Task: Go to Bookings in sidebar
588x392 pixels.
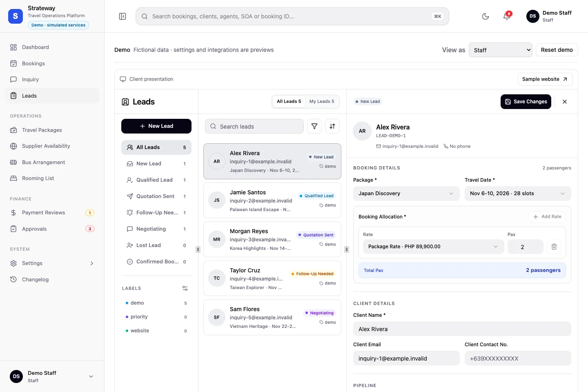Action: coord(52,63)
